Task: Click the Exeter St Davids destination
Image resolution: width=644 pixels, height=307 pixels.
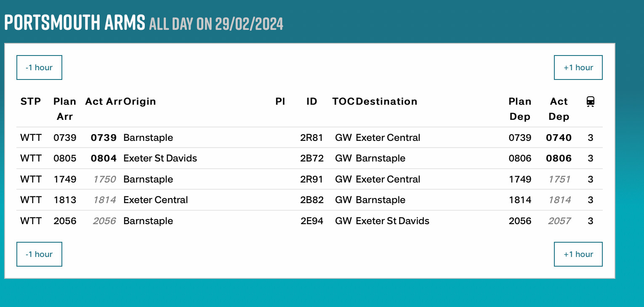Action: (x=392, y=221)
